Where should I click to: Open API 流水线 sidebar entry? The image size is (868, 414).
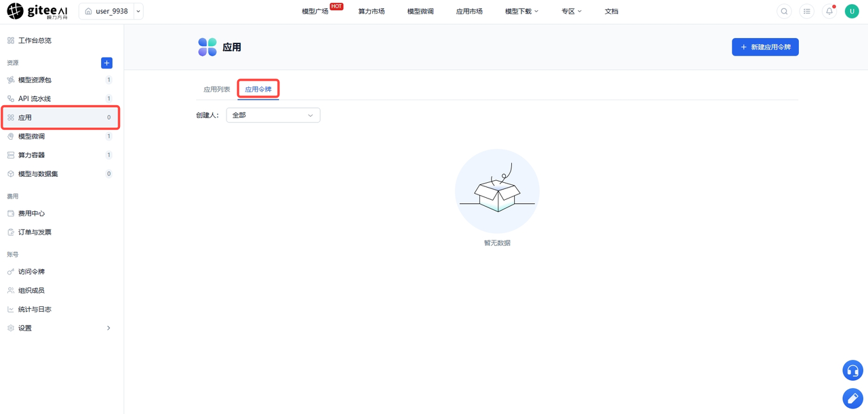point(62,99)
